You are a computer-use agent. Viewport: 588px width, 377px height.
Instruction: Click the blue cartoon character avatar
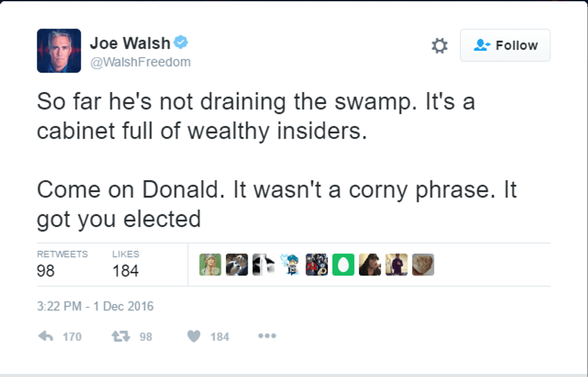coord(290,265)
